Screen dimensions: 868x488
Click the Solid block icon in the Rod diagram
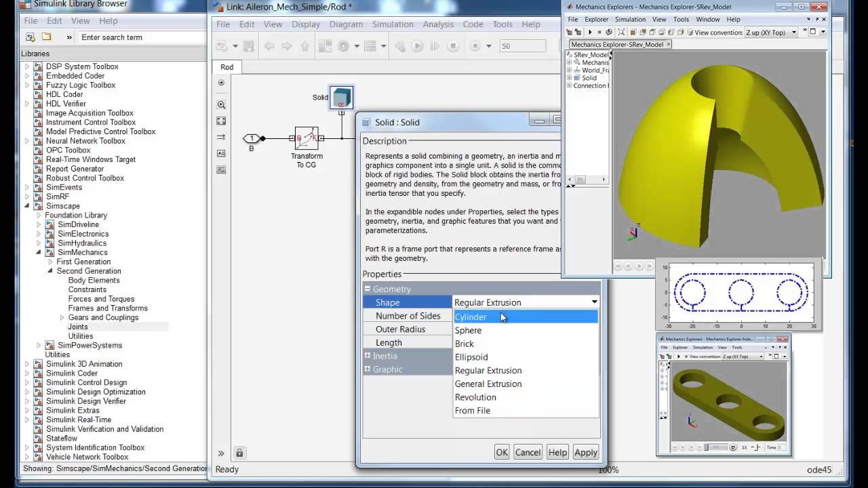341,97
